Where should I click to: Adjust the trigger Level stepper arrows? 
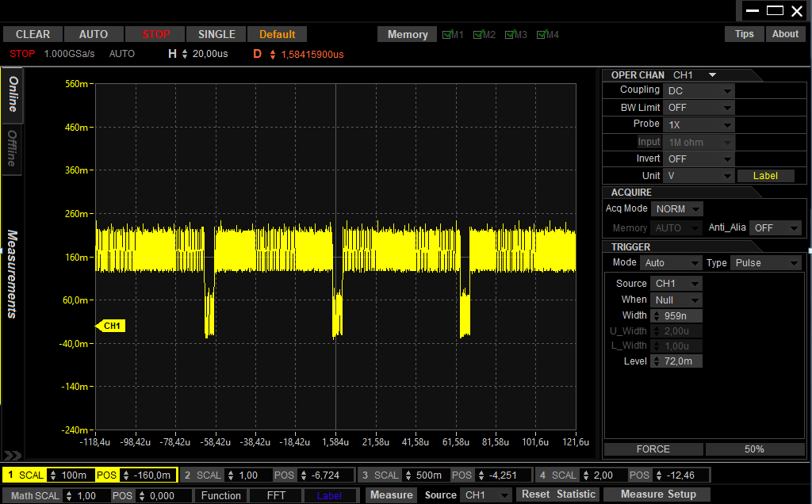657,361
